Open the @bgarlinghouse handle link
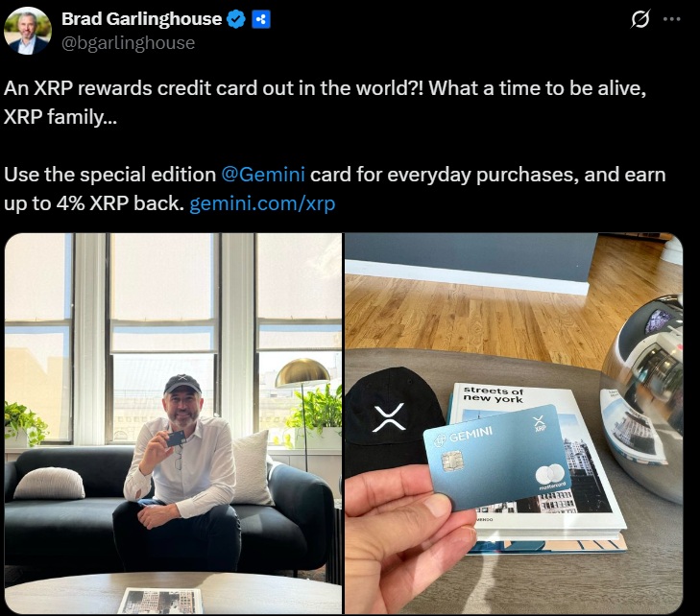The image size is (700, 616). click(128, 43)
